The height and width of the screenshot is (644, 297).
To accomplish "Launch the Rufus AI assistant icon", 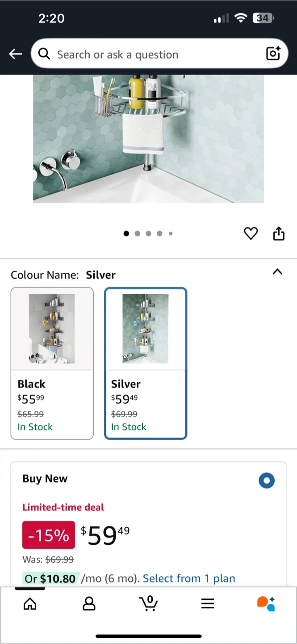I will (x=266, y=603).
